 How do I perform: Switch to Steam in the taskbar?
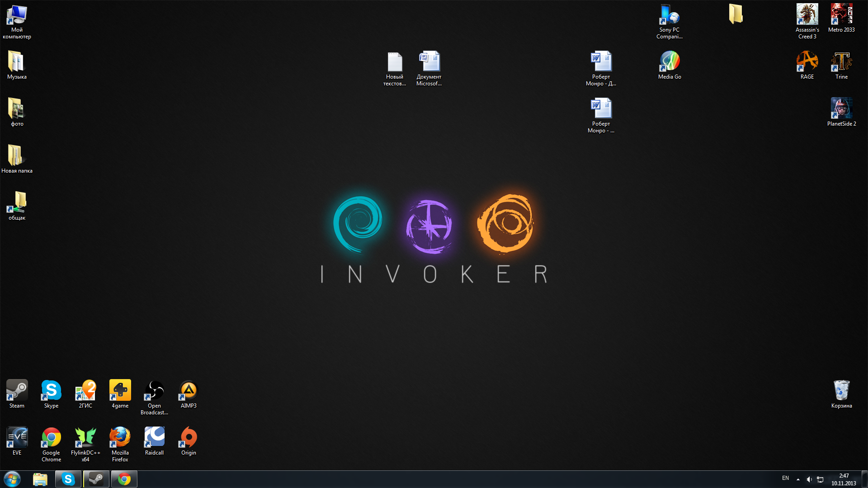click(96, 479)
